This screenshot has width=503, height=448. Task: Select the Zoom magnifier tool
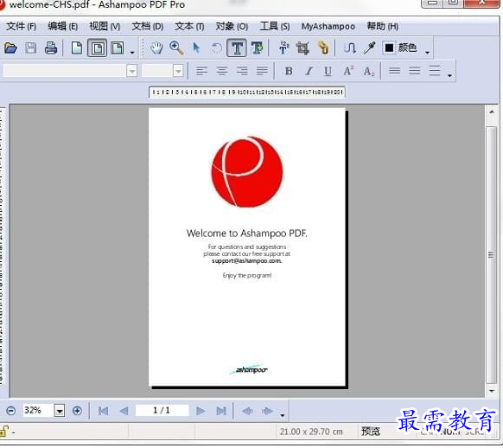pos(176,48)
